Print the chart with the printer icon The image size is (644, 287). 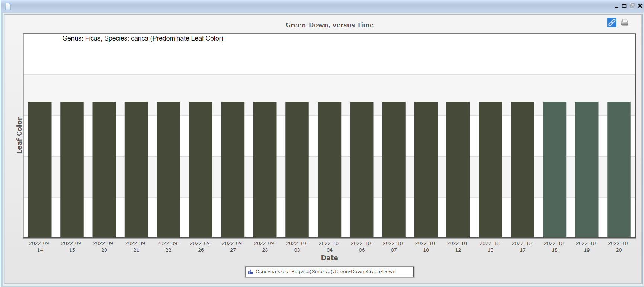point(625,23)
